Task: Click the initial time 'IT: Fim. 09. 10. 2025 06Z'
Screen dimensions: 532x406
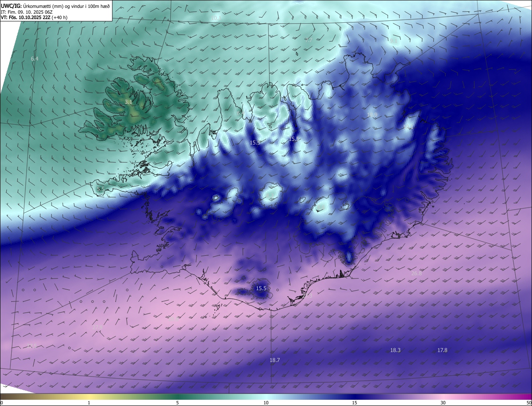Action: tap(26, 12)
